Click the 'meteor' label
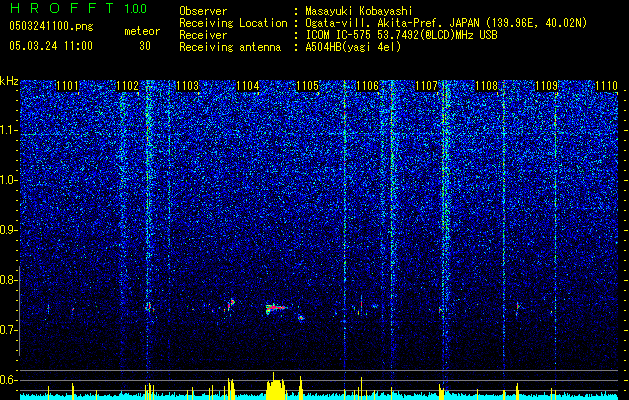The height and width of the screenshot is (400, 629). pyautogui.click(x=142, y=31)
